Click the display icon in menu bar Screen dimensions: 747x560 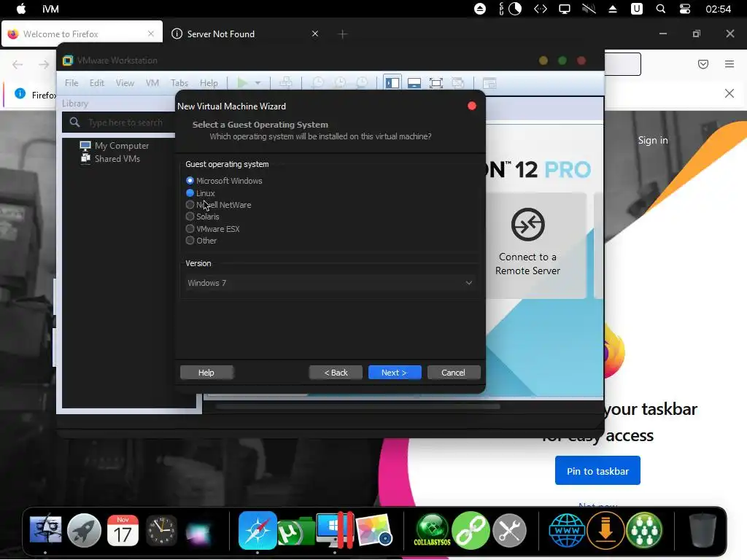click(x=565, y=9)
